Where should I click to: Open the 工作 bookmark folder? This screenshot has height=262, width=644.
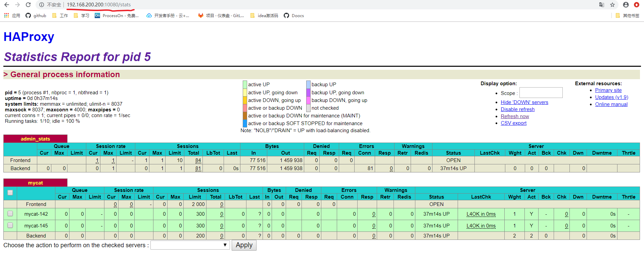click(x=60, y=15)
